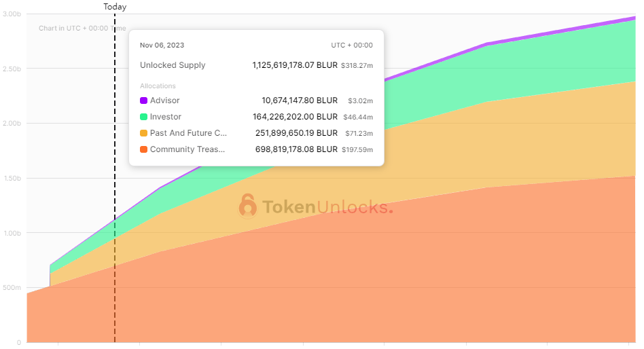Click the Community Treas... allocation label
This screenshot has height=349, width=644.
[x=187, y=150]
